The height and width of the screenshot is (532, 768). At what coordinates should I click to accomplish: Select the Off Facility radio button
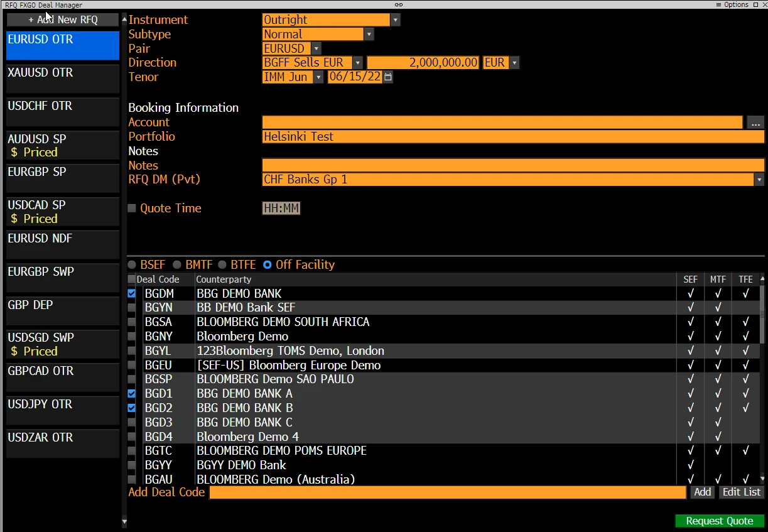268,265
